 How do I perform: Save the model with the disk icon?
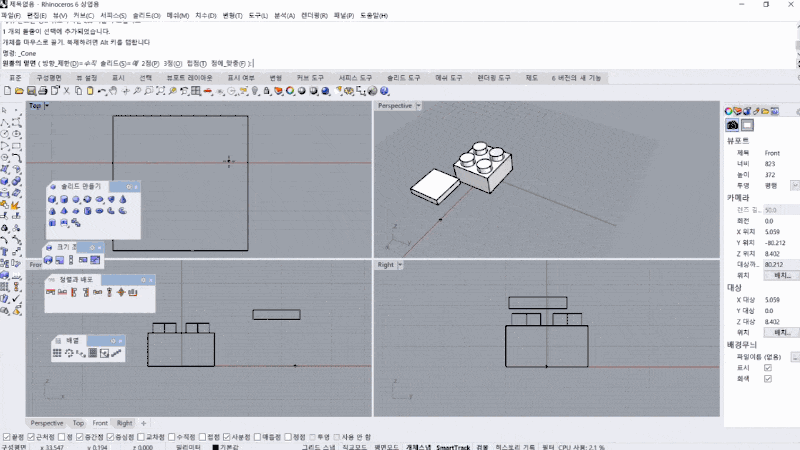[x=31, y=90]
